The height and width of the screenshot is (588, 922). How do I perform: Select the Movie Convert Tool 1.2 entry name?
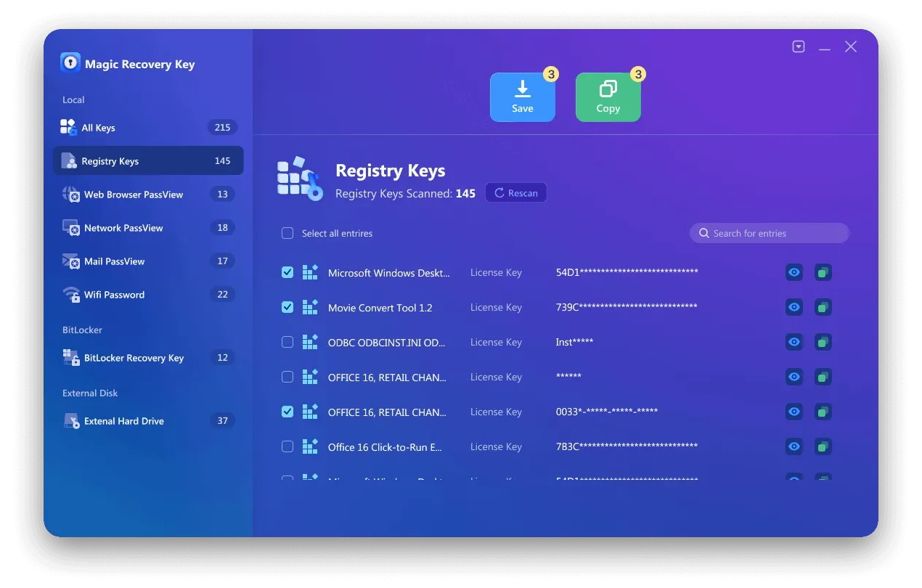[x=380, y=308]
